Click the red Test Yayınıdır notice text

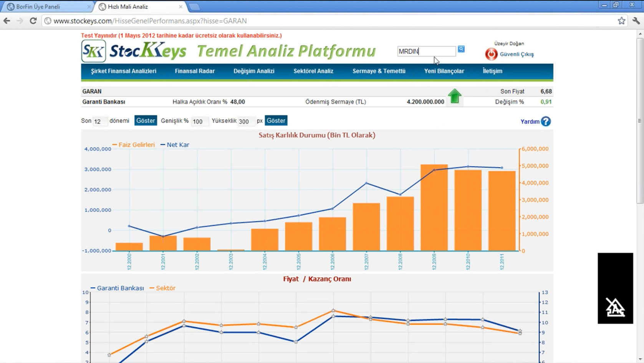point(181,35)
